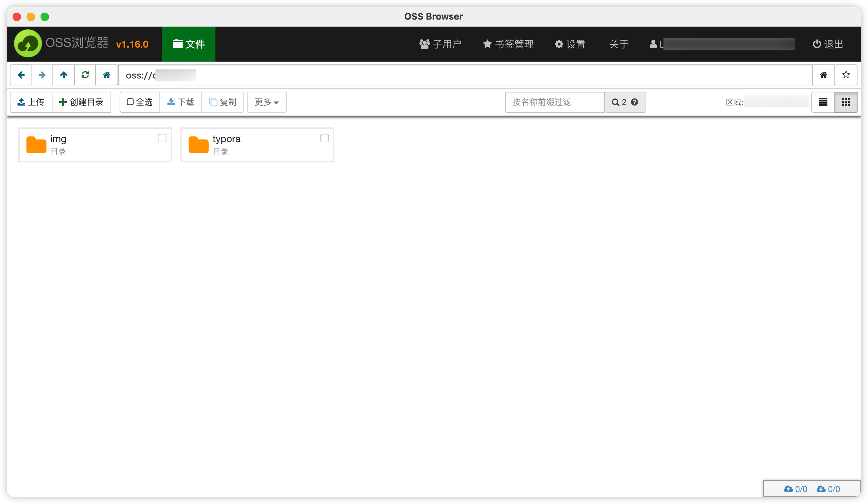Set current path as home page
The height and width of the screenshot is (504, 868).
point(824,75)
